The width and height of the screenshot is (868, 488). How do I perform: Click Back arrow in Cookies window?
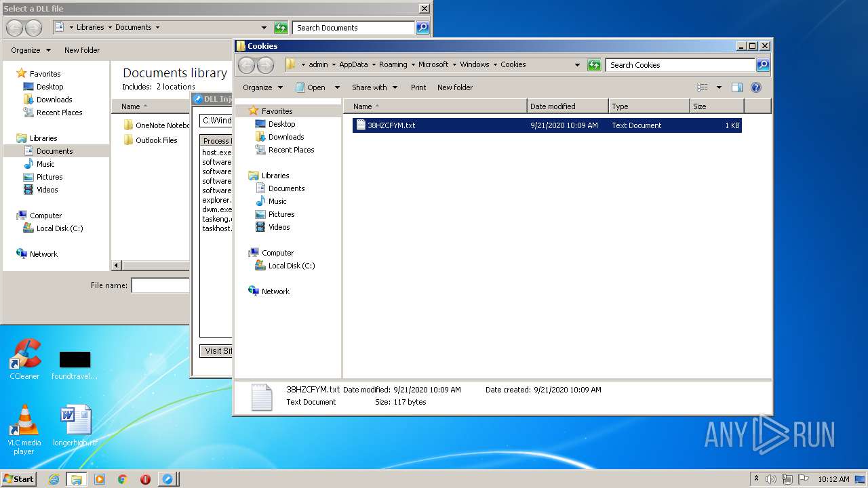tap(246, 65)
